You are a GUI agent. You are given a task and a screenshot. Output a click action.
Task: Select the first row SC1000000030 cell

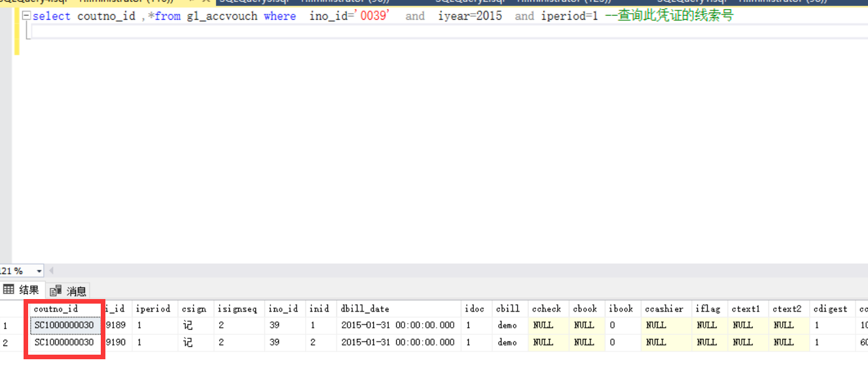[x=64, y=325]
